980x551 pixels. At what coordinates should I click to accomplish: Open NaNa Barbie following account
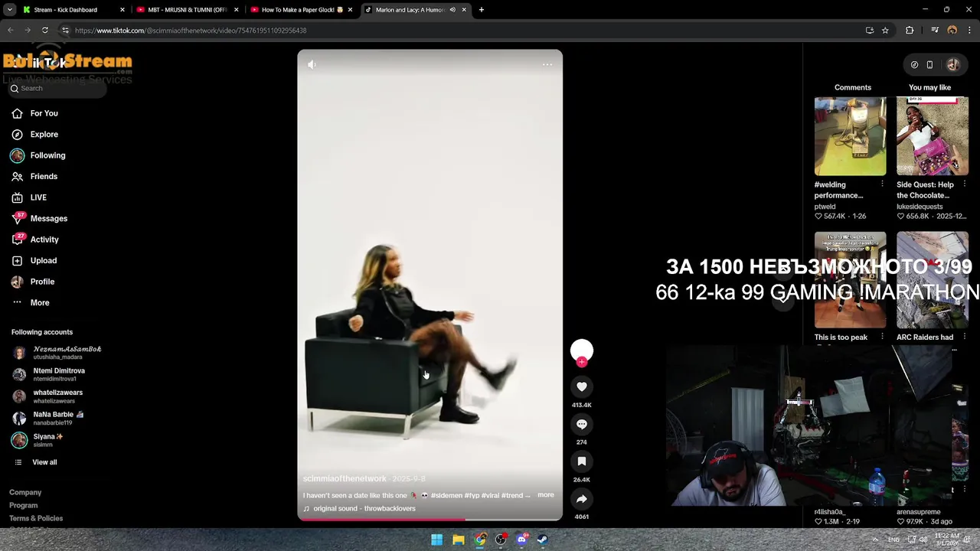pyautogui.click(x=48, y=418)
